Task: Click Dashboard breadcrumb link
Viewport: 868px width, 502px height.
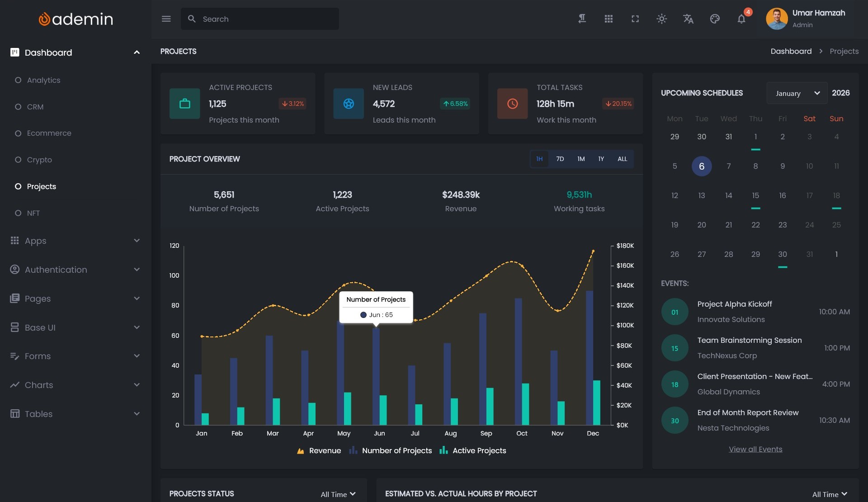Action: [791, 52]
